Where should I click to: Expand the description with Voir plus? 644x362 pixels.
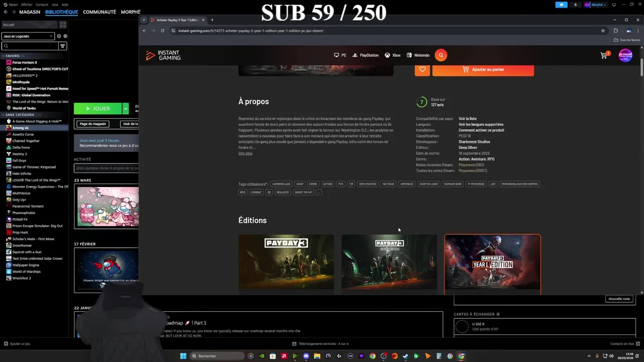[246, 153]
